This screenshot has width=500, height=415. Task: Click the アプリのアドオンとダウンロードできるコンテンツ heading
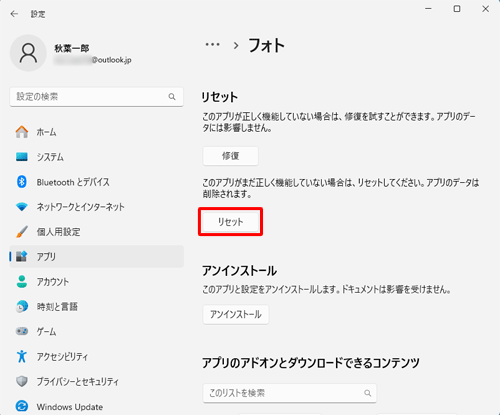point(311,363)
